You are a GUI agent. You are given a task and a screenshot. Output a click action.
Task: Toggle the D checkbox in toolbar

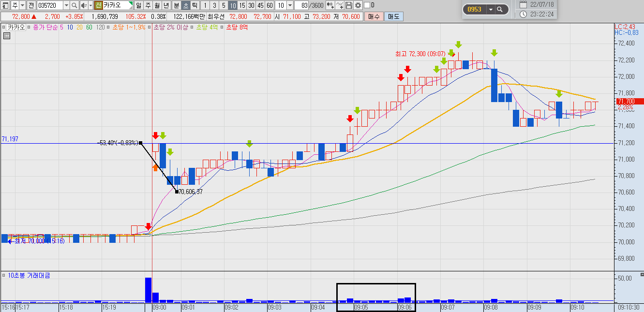coord(366,5)
